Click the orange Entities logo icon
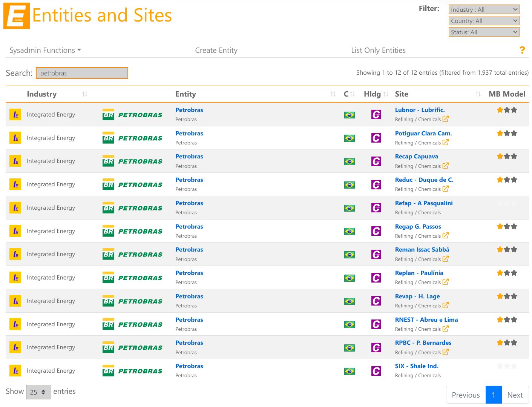Image resolution: width=532 pixels, height=407 pixels. tap(17, 16)
